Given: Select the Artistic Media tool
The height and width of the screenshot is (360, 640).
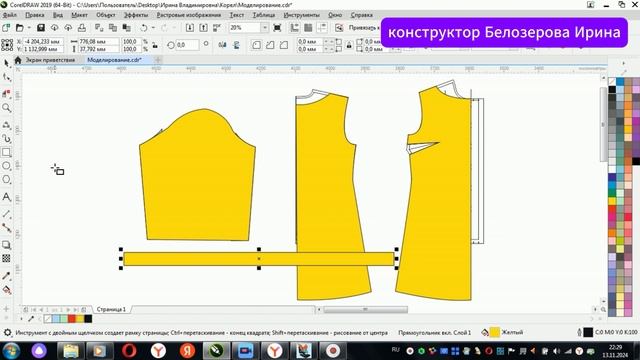Looking at the screenshot, I should coord(7,139).
